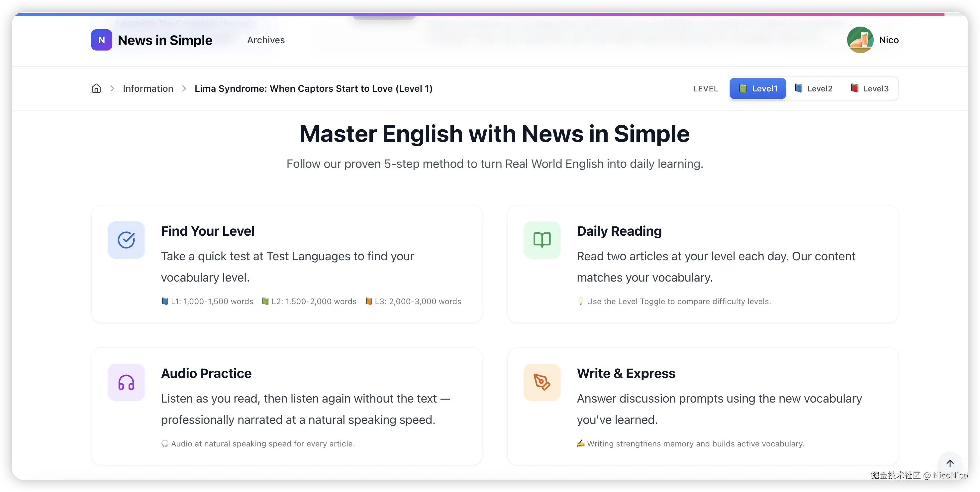Select the Level1 difficulty toggle

pyautogui.click(x=757, y=88)
